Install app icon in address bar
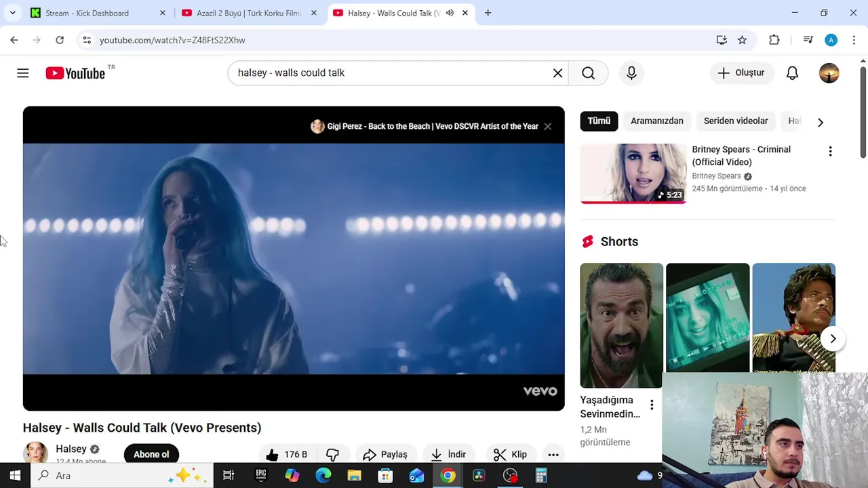868x488 pixels. pos(722,40)
